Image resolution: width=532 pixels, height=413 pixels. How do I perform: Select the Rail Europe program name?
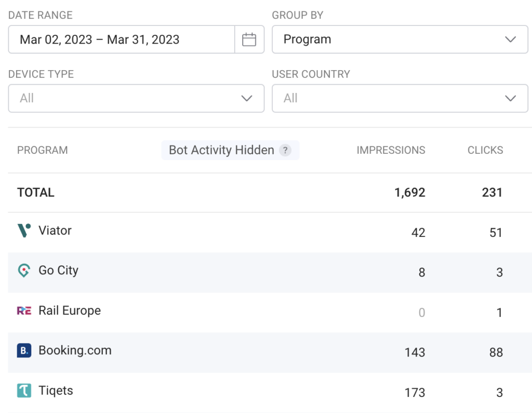click(70, 311)
